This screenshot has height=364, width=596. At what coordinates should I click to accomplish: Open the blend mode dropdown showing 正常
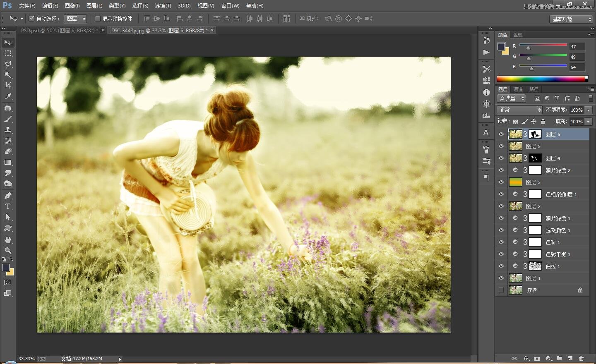pos(519,110)
